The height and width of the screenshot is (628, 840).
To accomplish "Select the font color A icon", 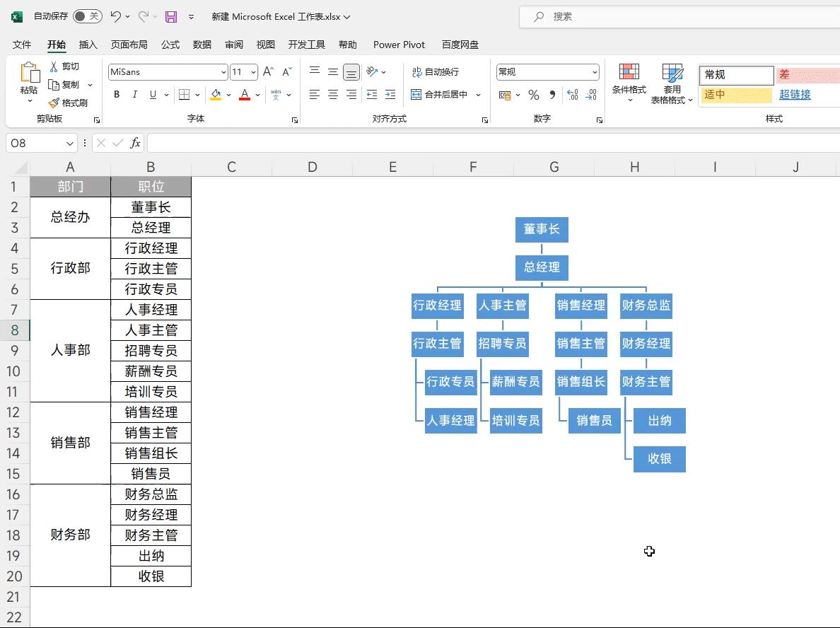I will click(x=244, y=94).
